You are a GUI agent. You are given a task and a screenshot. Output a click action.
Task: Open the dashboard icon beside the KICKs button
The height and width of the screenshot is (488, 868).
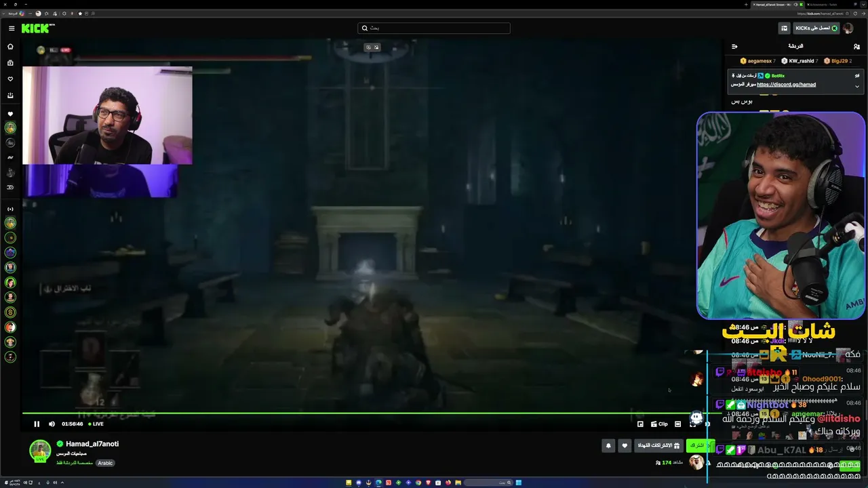785,28
